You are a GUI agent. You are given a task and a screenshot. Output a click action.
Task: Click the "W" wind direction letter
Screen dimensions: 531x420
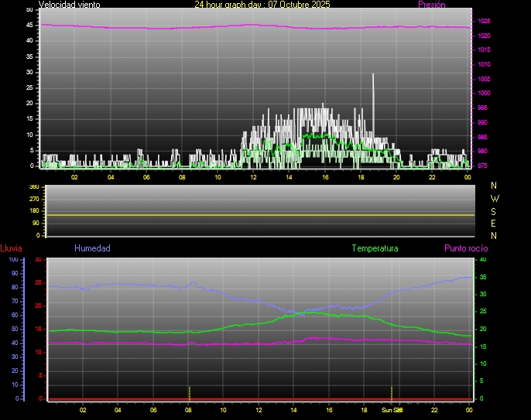click(x=495, y=198)
